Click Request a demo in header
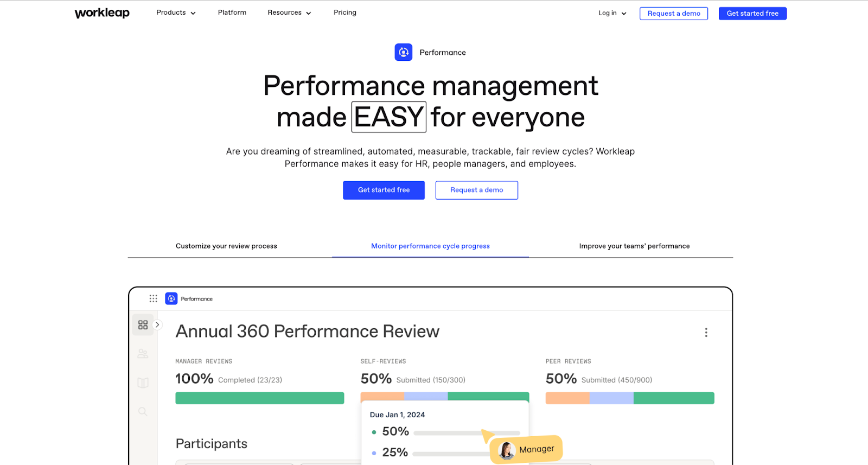868x465 pixels. coord(674,14)
